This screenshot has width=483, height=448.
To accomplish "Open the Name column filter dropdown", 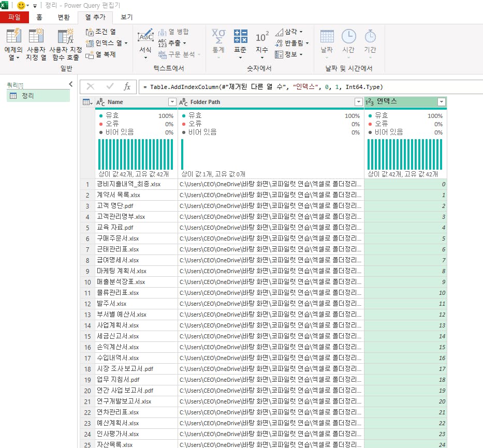I will pos(172,102).
